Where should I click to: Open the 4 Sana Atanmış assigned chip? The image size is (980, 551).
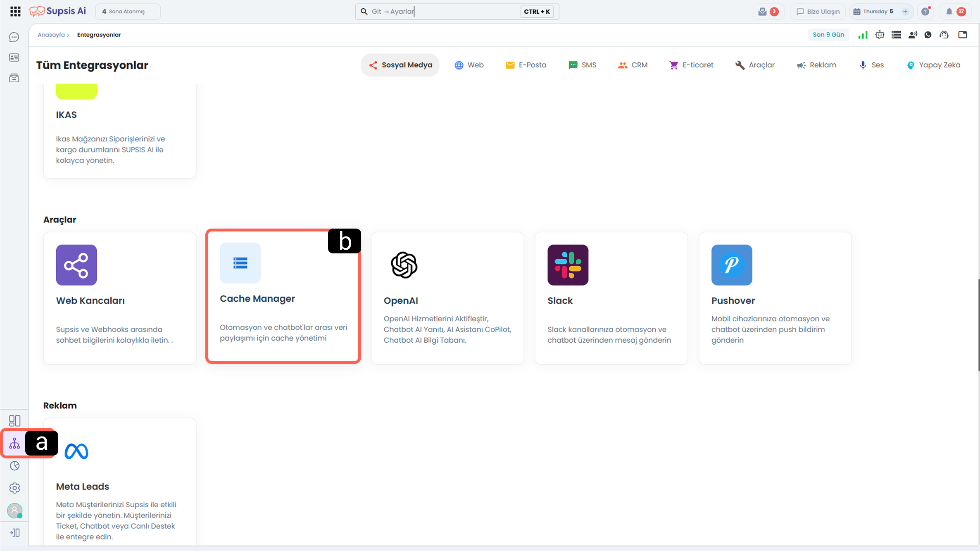point(128,12)
